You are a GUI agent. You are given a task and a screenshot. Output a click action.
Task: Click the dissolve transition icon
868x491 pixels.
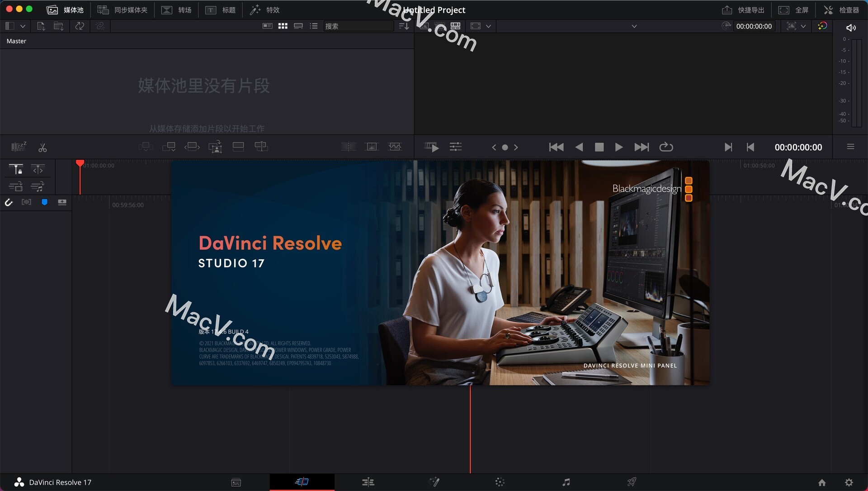[372, 147]
